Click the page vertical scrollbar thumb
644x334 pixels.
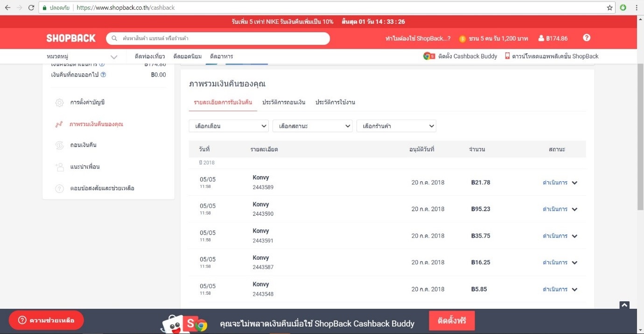tap(640, 136)
